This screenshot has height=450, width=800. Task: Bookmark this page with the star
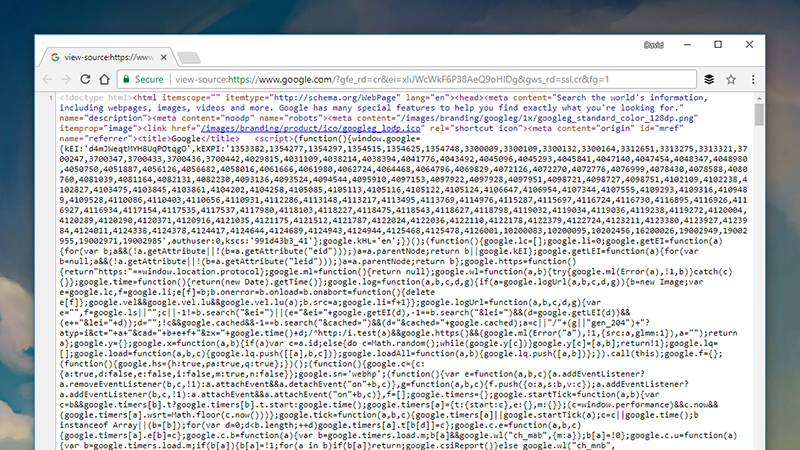731,79
